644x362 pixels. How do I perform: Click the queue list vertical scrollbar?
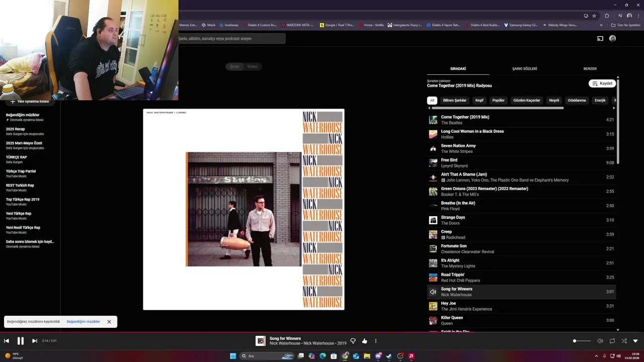(x=618, y=121)
